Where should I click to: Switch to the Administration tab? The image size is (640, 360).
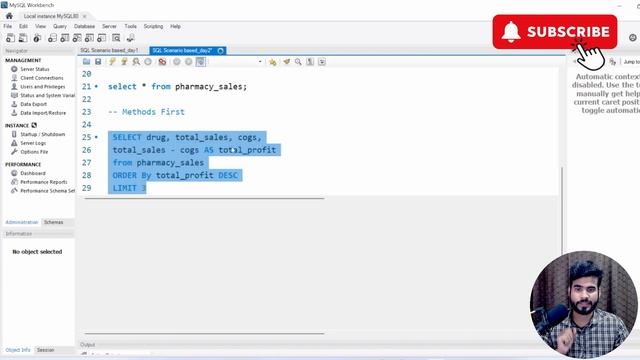pyautogui.click(x=22, y=222)
